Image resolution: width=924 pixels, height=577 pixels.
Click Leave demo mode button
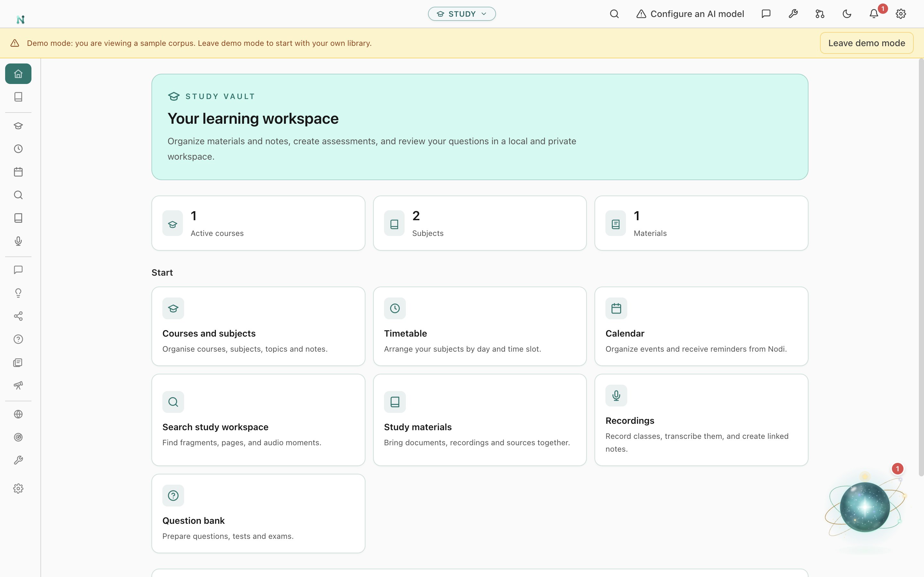(866, 43)
